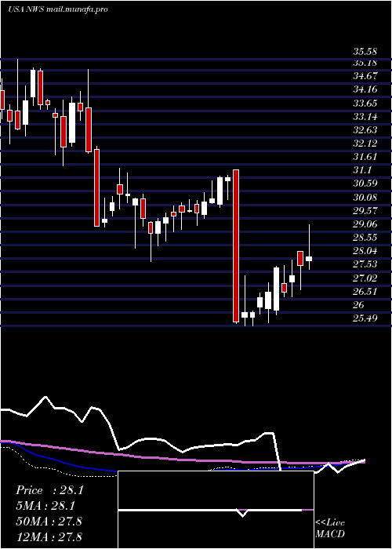Click the 25.49 price axis label

(365, 318)
